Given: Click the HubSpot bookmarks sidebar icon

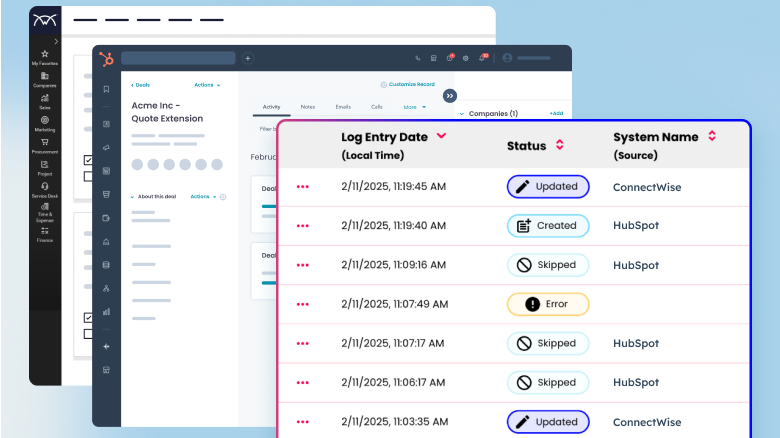Looking at the screenshot, I should pyautogui.click(x=106, y=90).
